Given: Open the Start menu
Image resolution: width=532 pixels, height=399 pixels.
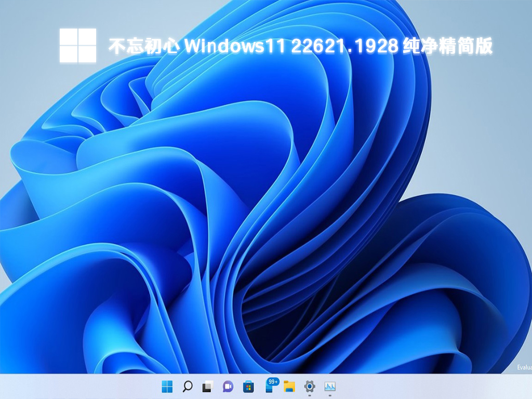Looking at the screenshot, I should [167, 387].
